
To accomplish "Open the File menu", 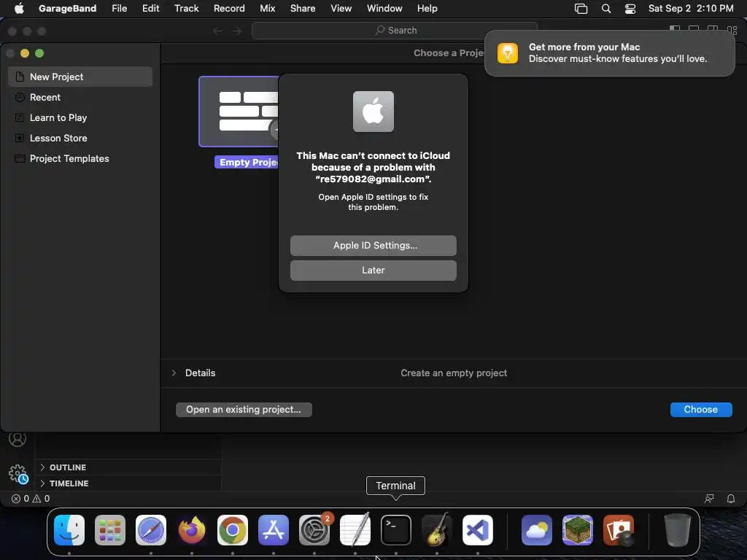I will click(119, 8).
